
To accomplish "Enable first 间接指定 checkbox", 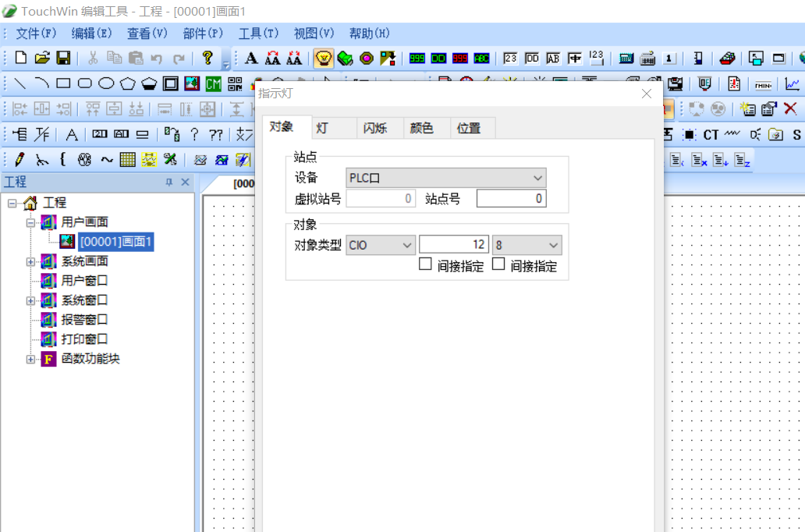I will tap(425, 264).
